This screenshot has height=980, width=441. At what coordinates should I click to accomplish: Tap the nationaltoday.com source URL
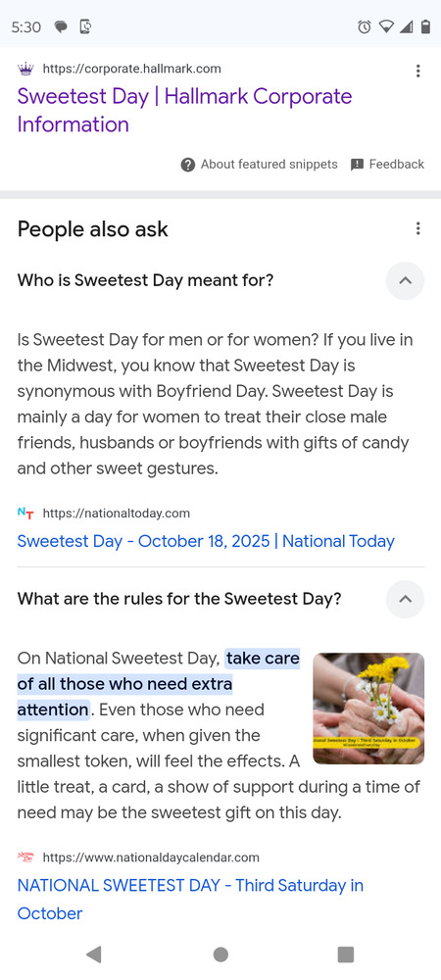(117, 514)
